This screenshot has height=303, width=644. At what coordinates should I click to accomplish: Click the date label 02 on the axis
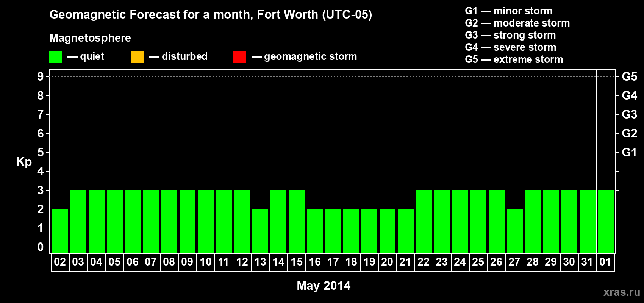pyautogui.click(x=60, y=262)
